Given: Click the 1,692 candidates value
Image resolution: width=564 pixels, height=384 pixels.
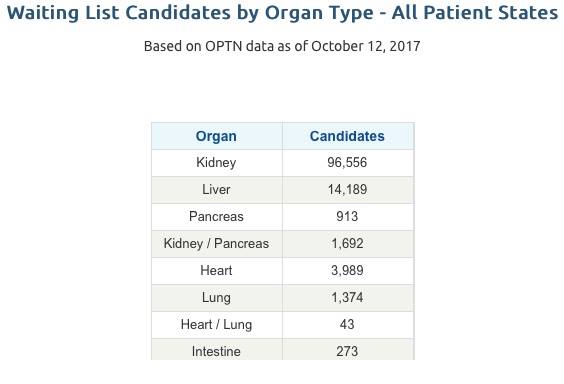Looking at the screenshot, I should pos(347,243).
